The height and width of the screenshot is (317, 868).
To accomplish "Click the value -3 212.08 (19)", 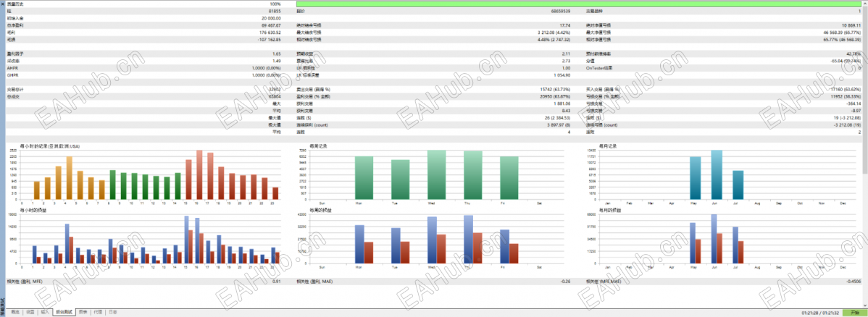I will (x=848, y=125).
